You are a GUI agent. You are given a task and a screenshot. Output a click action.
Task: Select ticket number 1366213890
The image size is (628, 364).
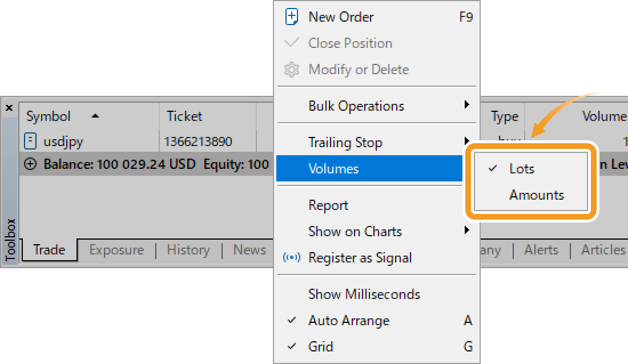tap(198, 141)
